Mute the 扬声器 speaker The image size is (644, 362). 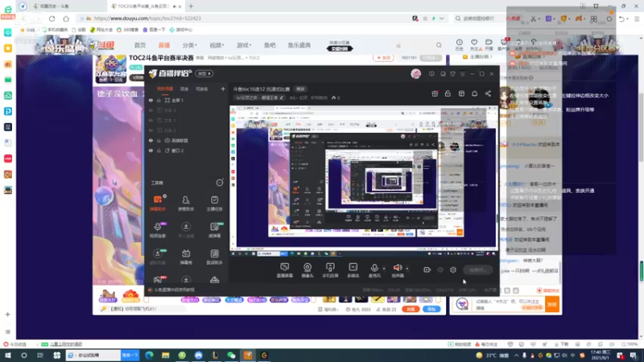[398, 270]
